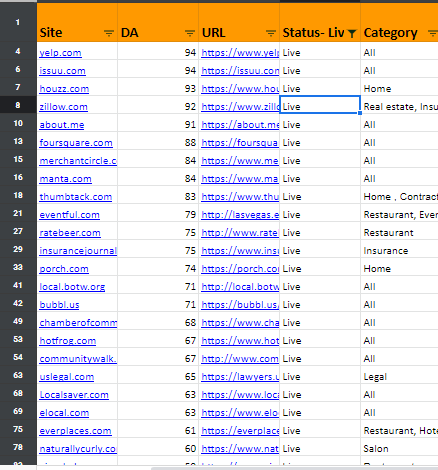Screen dimensions: 438x470
Task: Open the zillow.com site link
Action: tap(63, 107)
